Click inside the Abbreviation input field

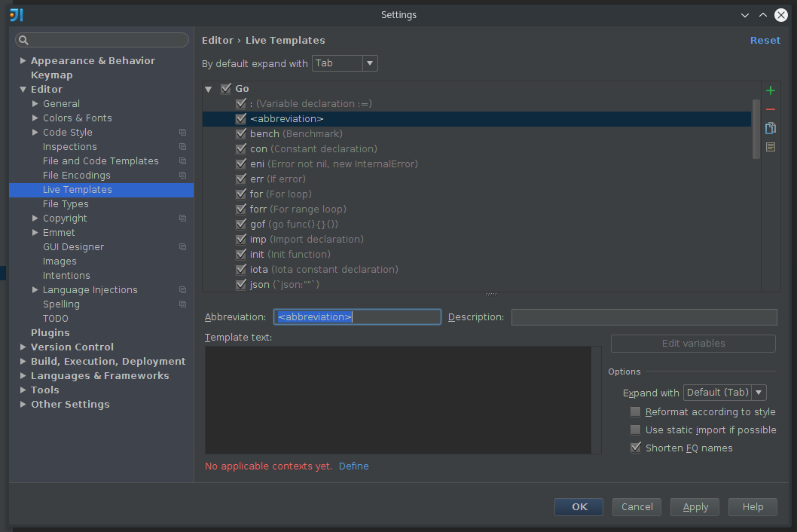point(357,316)
